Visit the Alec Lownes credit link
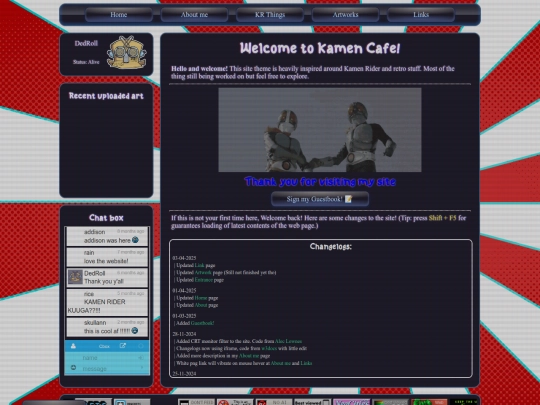The height and width of the screenshot is (405, 540). point(288,341)
